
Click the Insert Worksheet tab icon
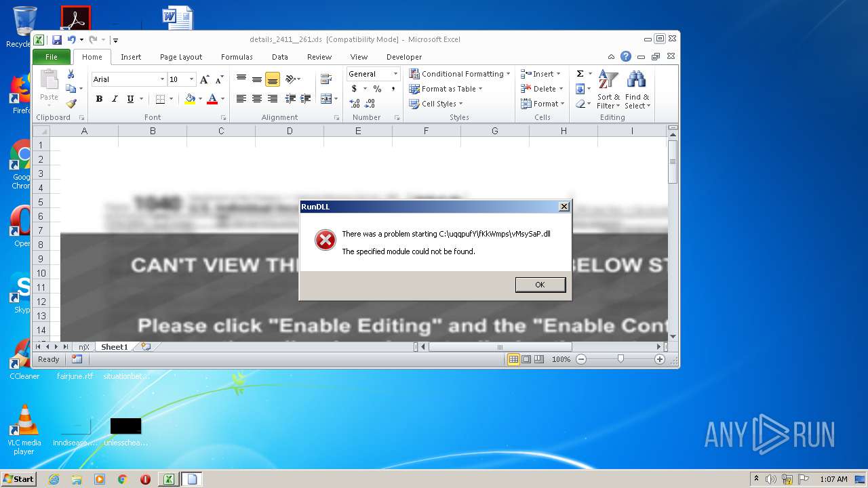(145, 347)
